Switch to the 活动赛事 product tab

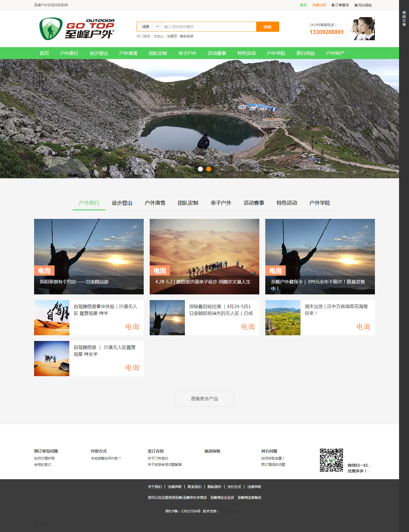click(254, 203)
